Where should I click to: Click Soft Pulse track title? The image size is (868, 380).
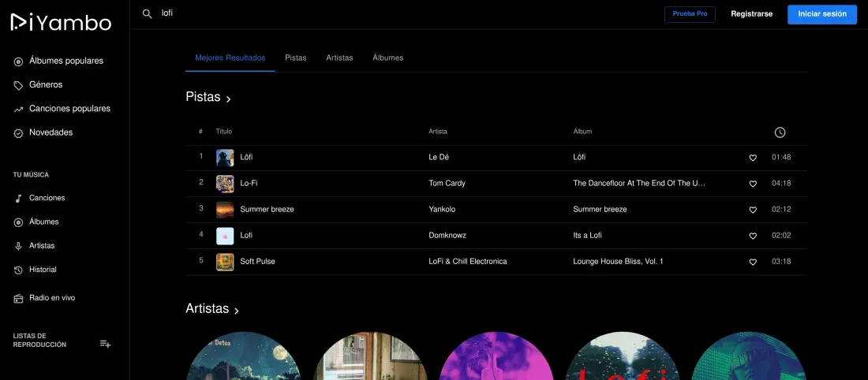[x=257, y=261]
